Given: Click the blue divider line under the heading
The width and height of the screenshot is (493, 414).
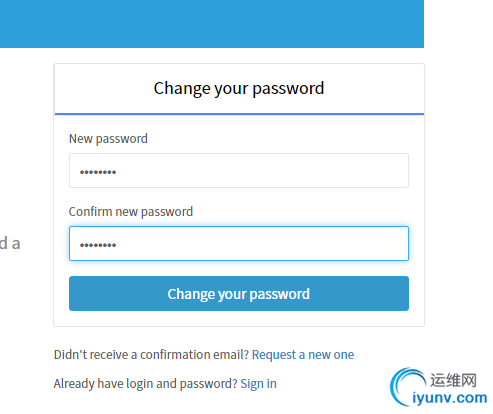Looking at the screenshot, I should point(239,114).
